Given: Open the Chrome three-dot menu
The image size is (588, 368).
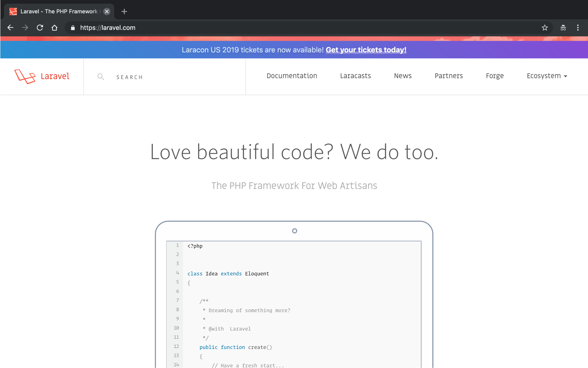Looking at the screenshot, I should [578, 28].
